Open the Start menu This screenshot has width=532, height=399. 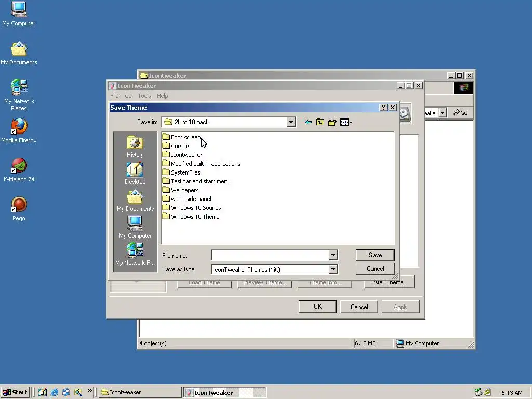point(15,392)
